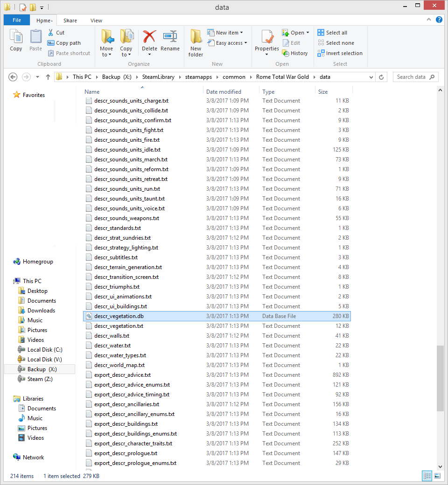Refresh the data folder view
Viewport: 448px width, 485px height.
[x=381, y=77]
